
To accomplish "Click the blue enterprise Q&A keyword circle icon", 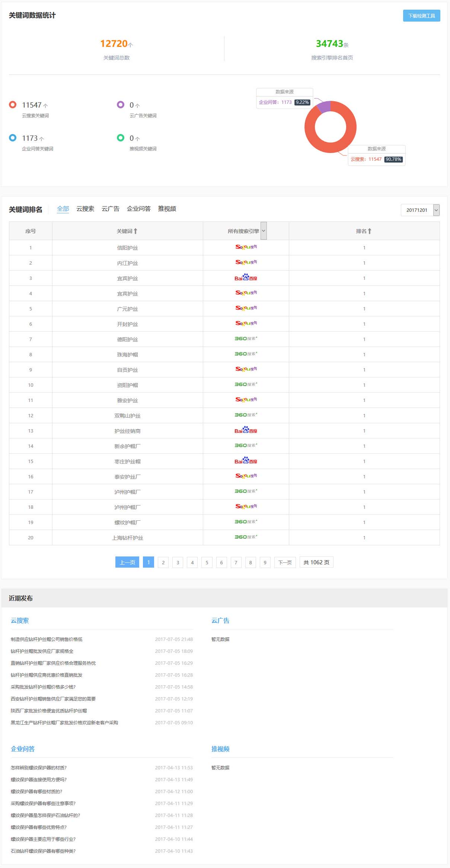I will (x=13, y=138).
